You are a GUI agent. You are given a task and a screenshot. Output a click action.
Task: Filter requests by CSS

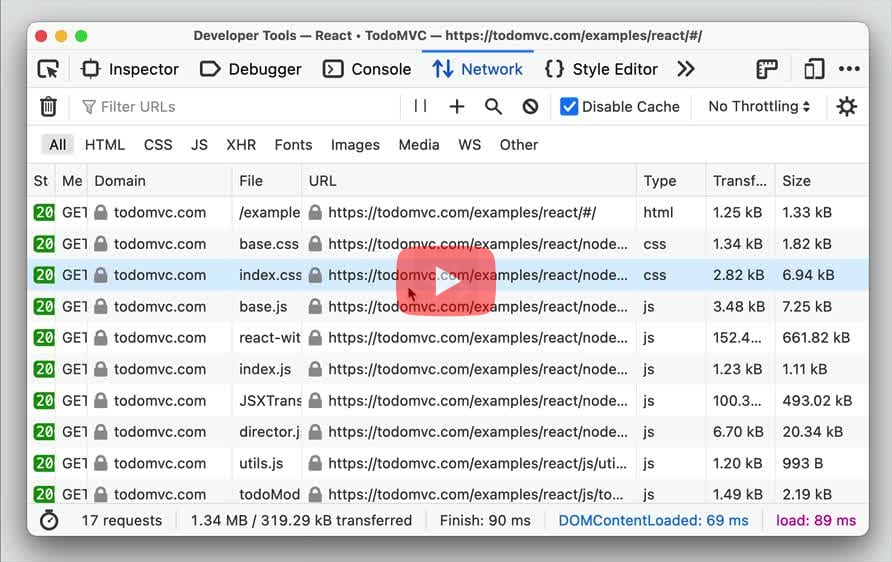(158, 144)
